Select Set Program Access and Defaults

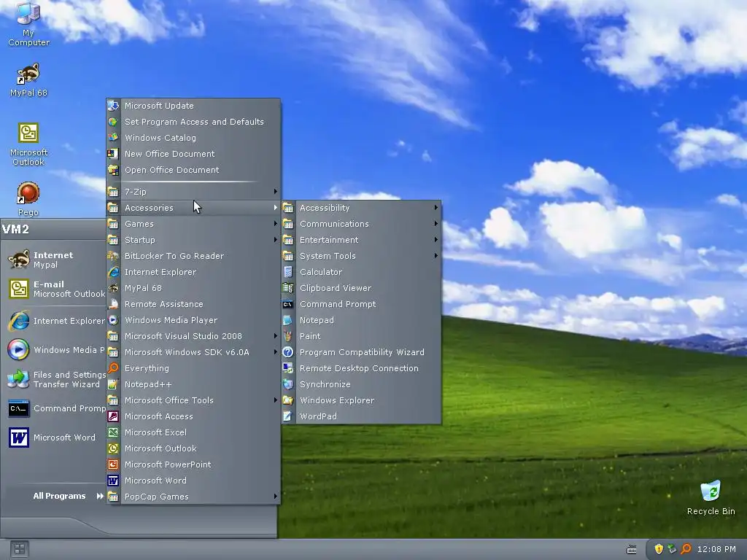[193, 122]
